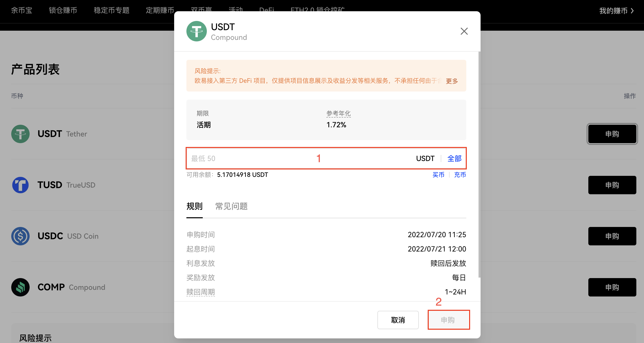
Task: Switch to the 常见问题 tab
Action: [x=231, y=206]
